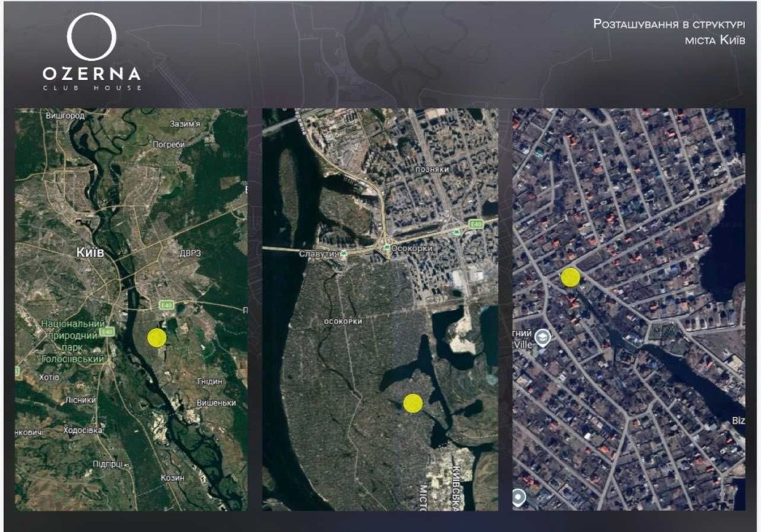Click the Розташування в структурі міста Київ heading
The width and height of the screenshot is (761, 532).
(669, 31)
